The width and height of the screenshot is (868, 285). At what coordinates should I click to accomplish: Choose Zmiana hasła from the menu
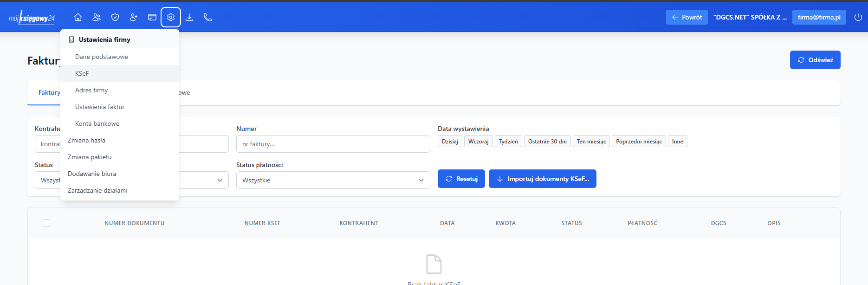[86, 140]
